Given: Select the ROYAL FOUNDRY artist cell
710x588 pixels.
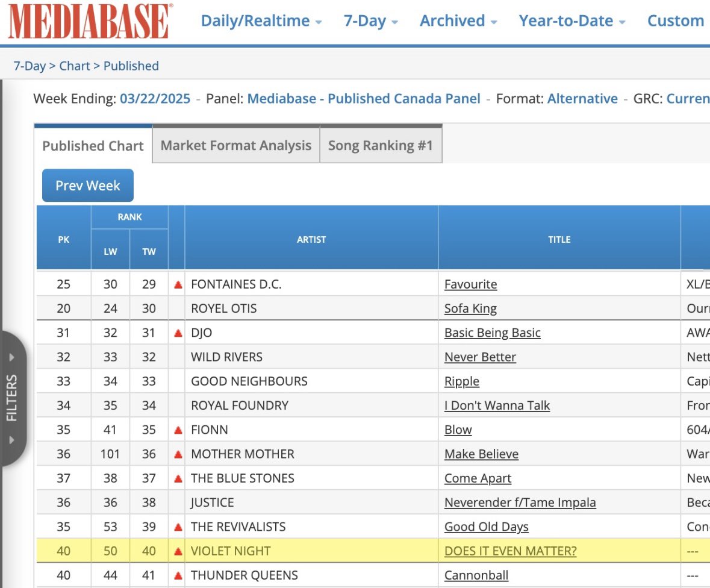Looking at the screenshot, I should coord(311,405).
